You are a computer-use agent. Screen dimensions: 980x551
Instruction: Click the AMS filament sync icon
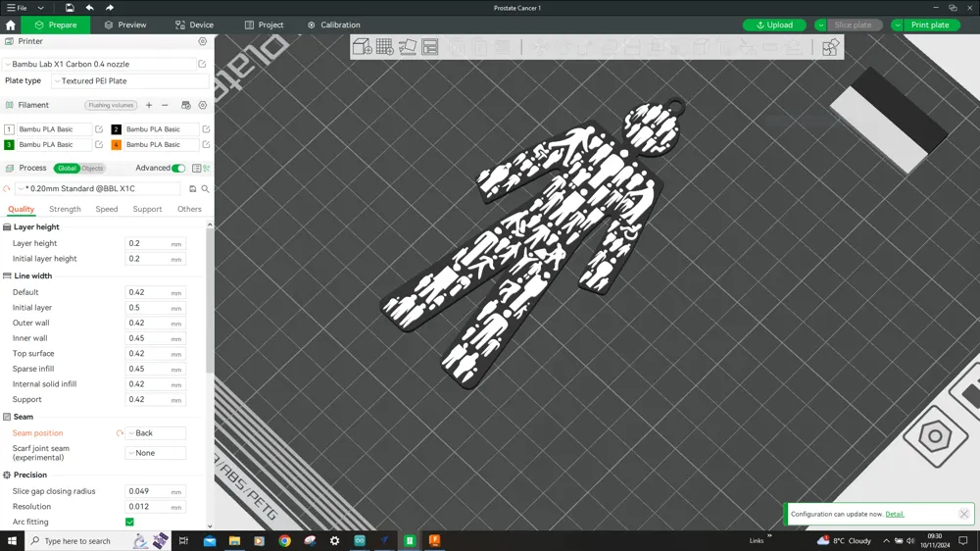click(185, 105)
